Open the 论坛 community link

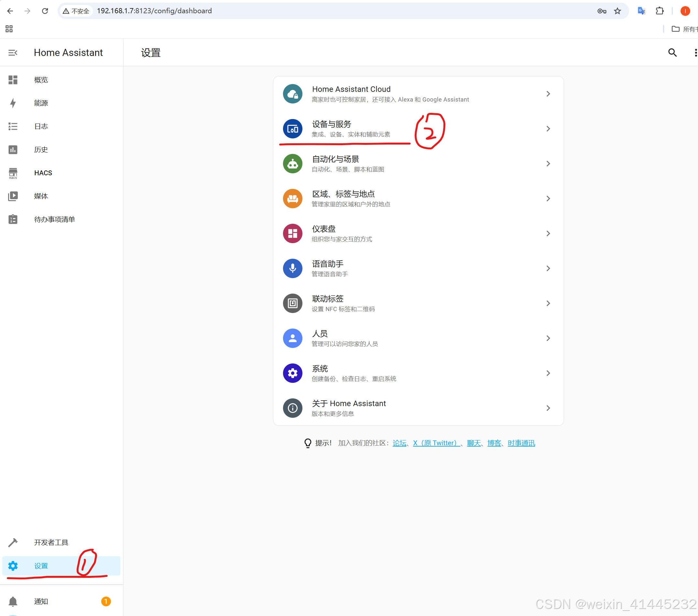(399, 443)
